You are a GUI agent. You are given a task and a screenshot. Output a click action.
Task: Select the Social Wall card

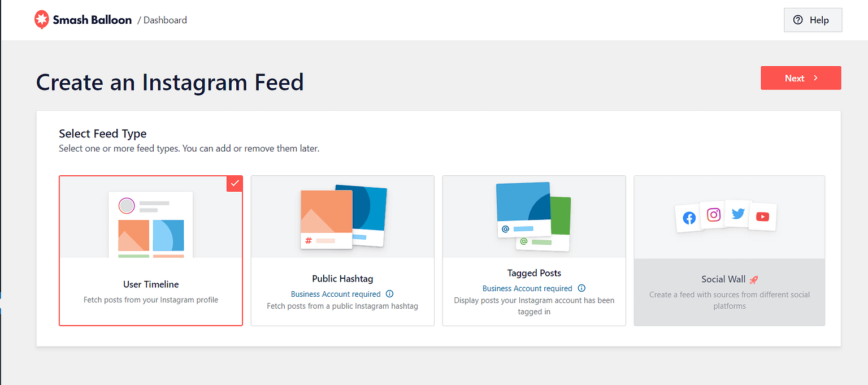tap(729, 250)
